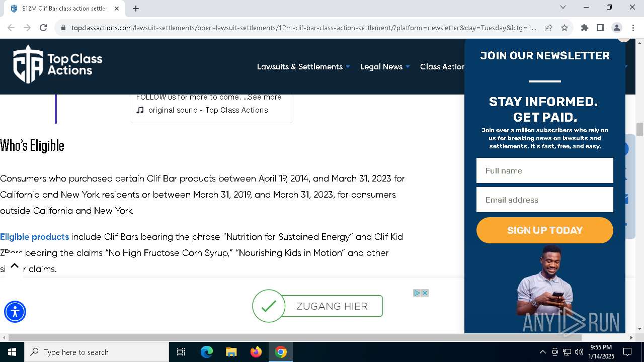Click the scroll-to-top chevron icon
Viewport: 644px width, 362px height.
[x=15, y=266]
